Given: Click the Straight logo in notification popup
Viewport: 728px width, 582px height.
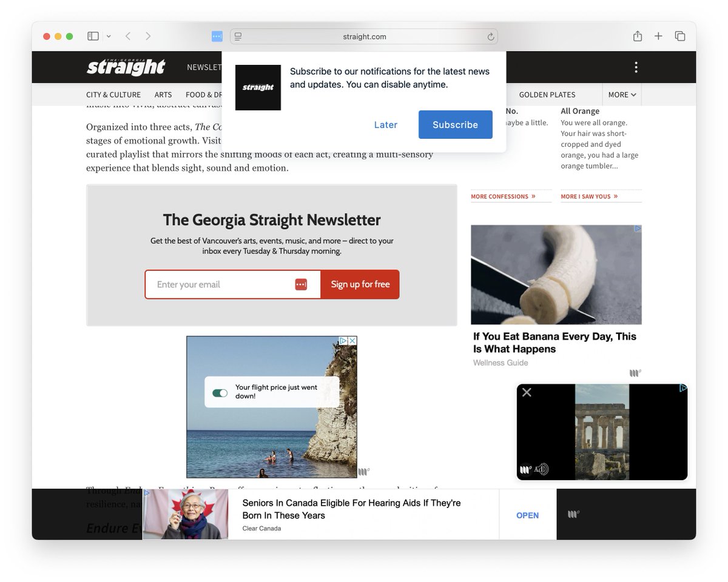Looking at the screenshot, I should click(x=258, y=87).
